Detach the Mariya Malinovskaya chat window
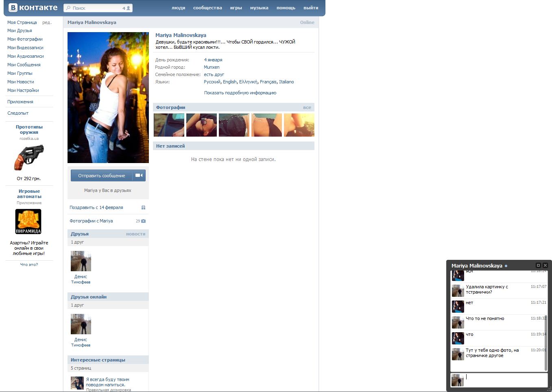Image resolution: width=552 pixels, height=392 pixels. click(538, 265)
